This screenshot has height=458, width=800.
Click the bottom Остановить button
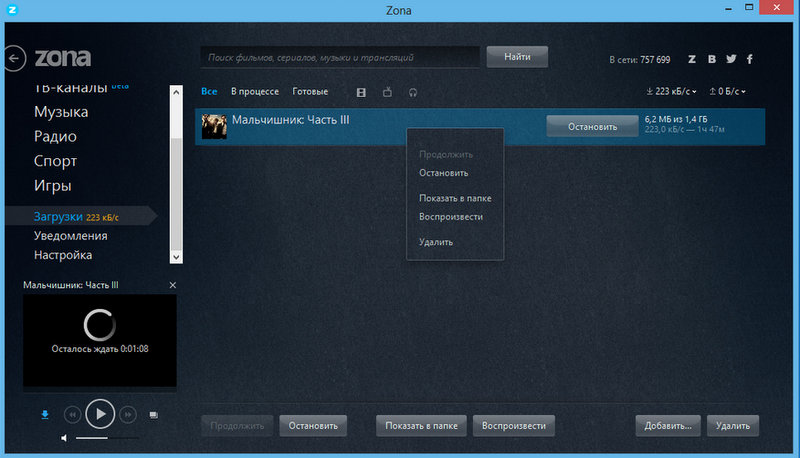coord(313,426)
